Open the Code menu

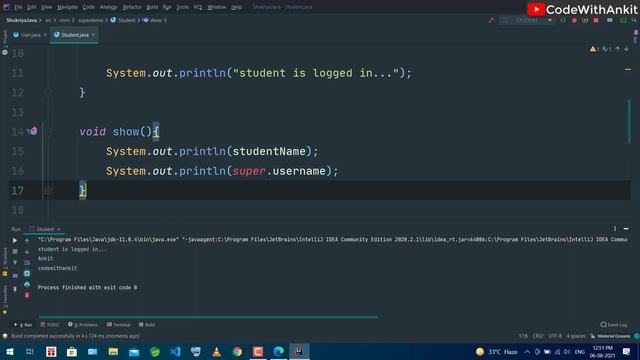click(89, 7)
